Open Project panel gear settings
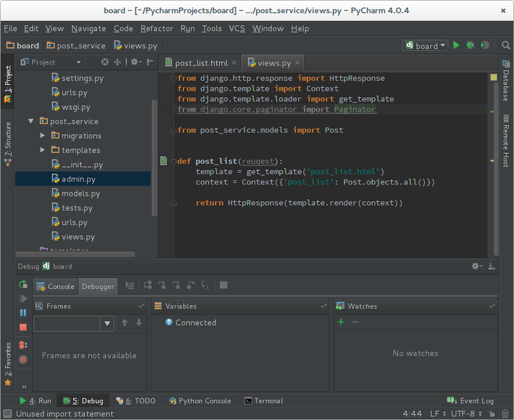This screenshot has height=420, width=514. click(x=136, y=62)
